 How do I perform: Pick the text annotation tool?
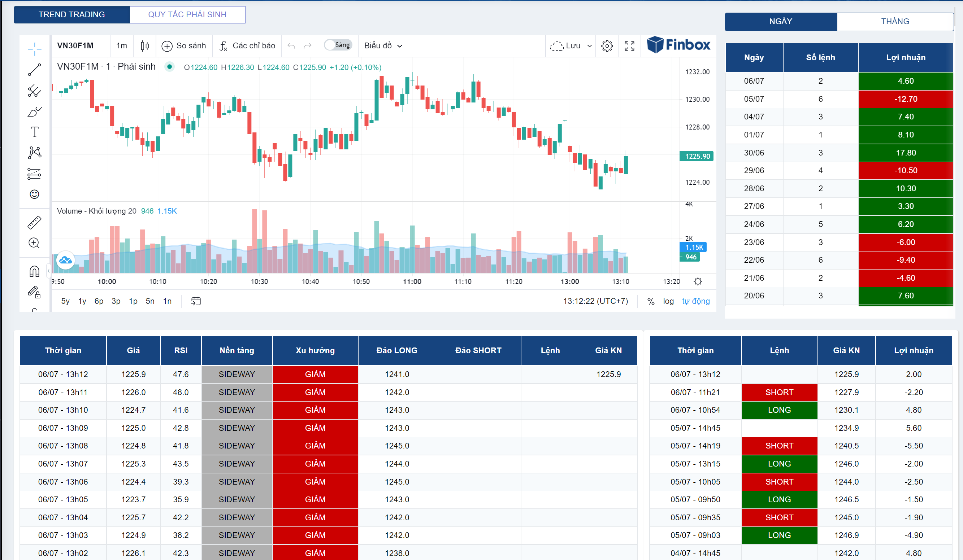34,132
